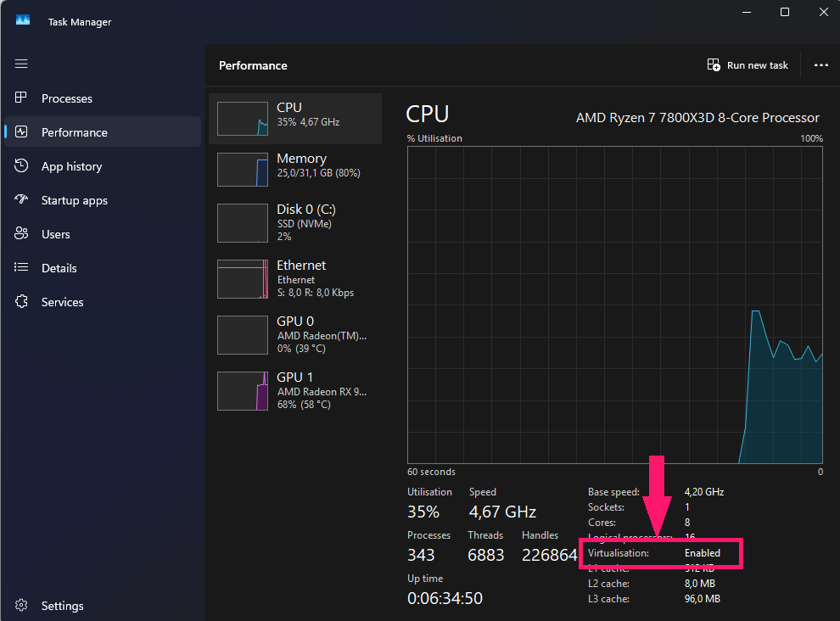Click processor name AMD Ryzen 7 7800X3D
Screen dimensions: 840x621
point(697,118)
